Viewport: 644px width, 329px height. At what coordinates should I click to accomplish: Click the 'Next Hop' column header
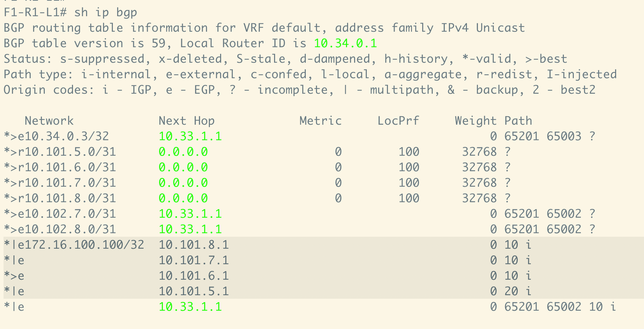pos(187,121)
